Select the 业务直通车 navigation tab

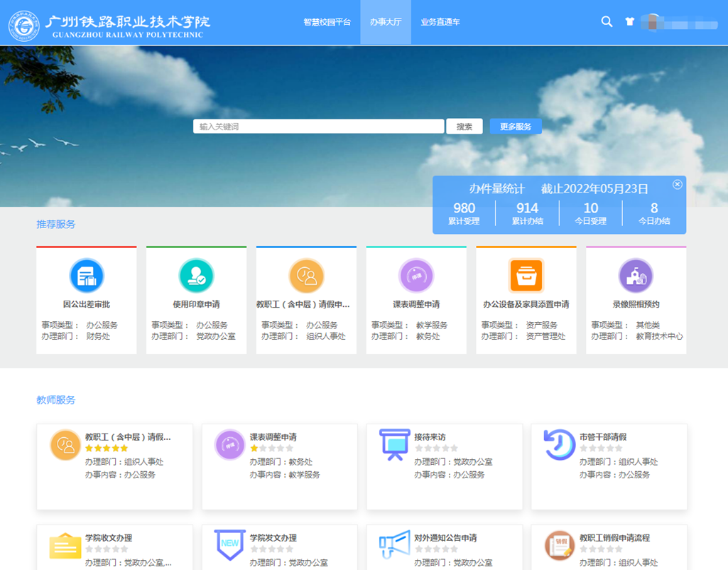click(440, 22)
